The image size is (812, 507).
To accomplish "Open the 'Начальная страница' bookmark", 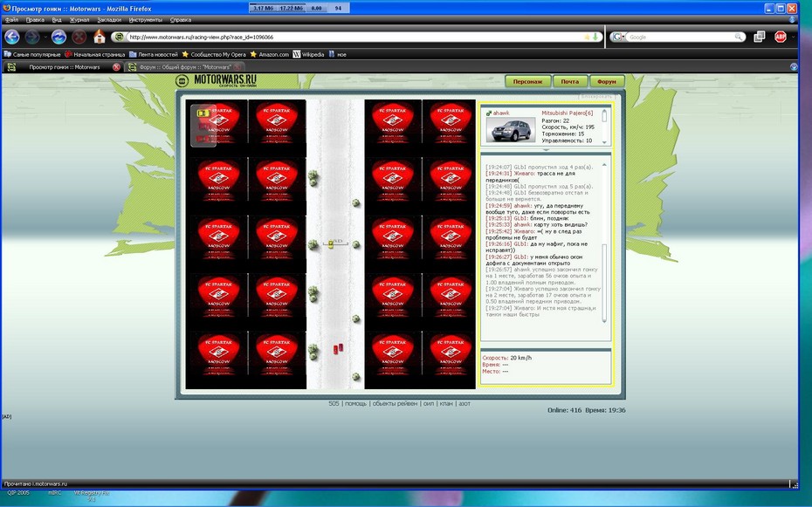I will coord(95,54).
